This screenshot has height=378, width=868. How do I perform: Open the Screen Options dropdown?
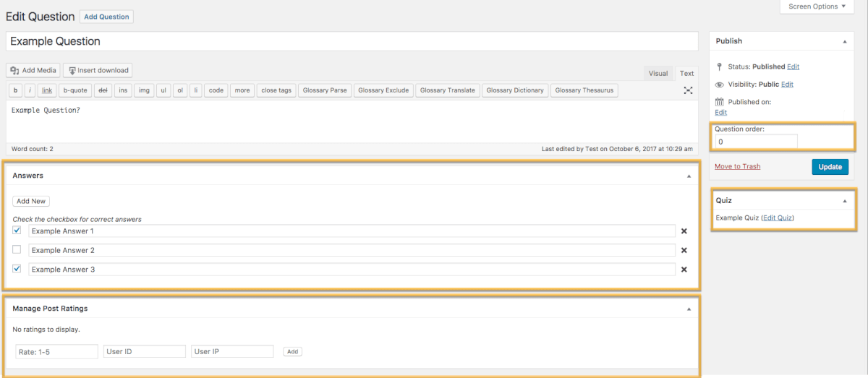(x=822, y=7)
